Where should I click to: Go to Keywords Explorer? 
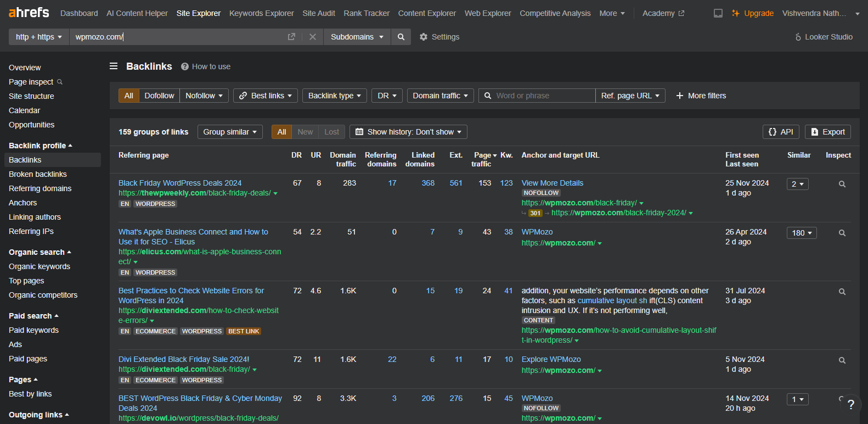coord(261,13)
